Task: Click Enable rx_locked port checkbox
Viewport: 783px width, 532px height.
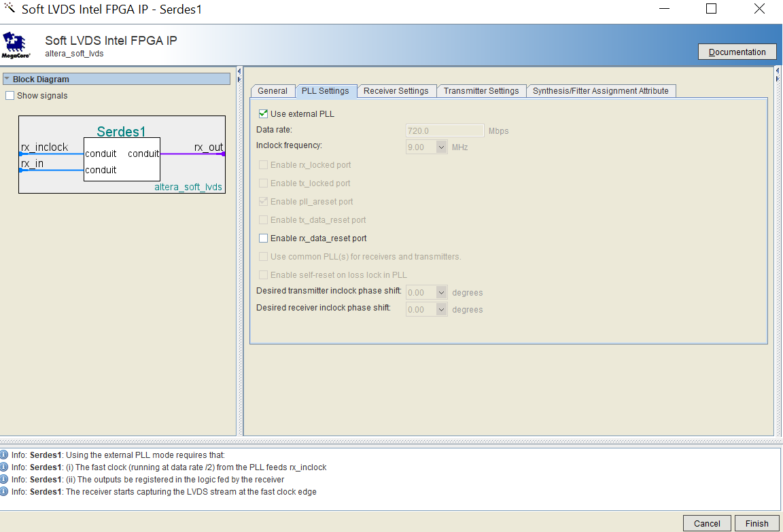Action: tap(263, 164)
